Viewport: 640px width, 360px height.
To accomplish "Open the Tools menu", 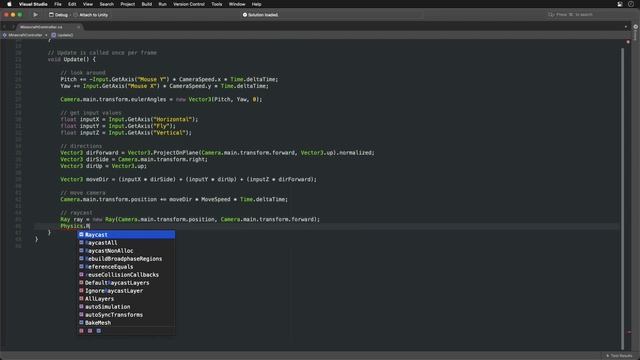I will 217,4.
